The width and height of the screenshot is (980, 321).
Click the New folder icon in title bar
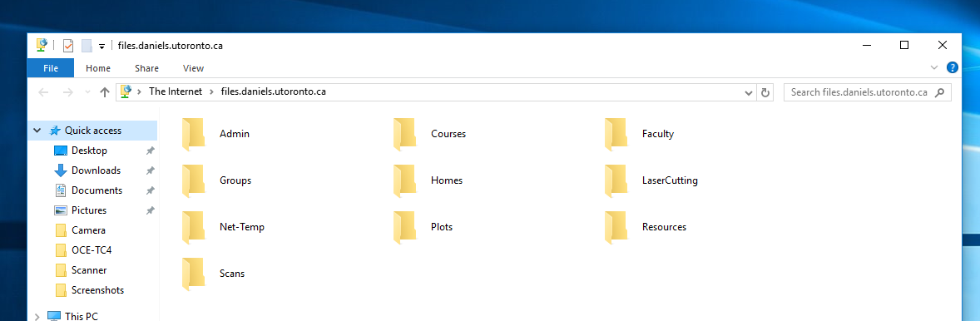tap(87, 46)
